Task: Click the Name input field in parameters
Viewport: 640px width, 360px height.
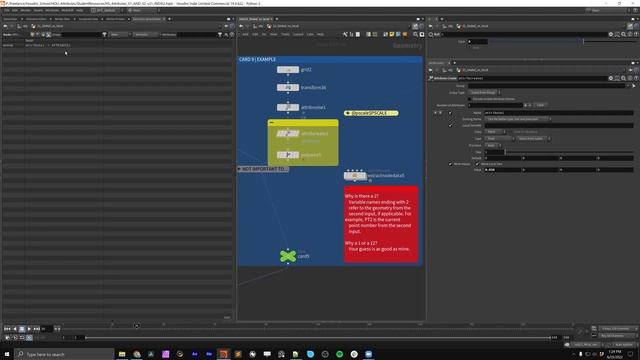Action: tap(558, 113)
